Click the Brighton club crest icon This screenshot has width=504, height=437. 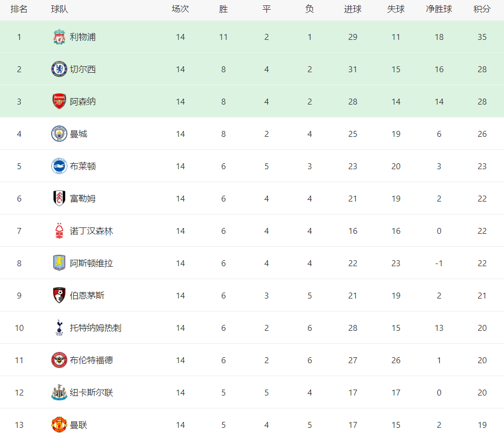[59, 167]
